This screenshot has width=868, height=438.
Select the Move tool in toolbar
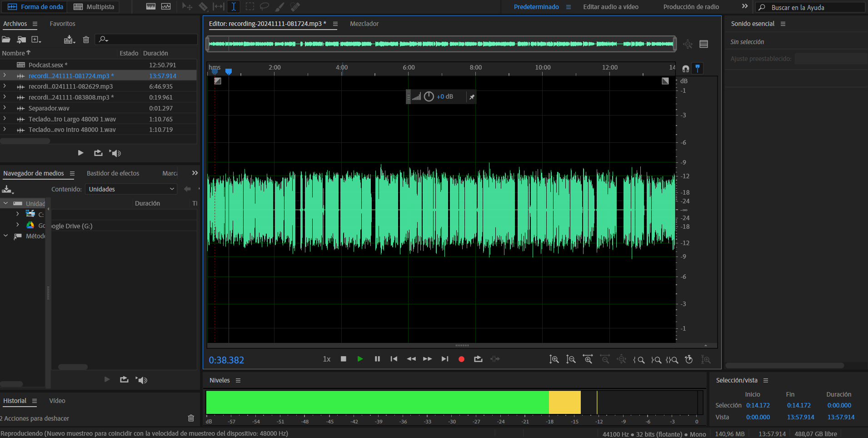tap(187, 7)
